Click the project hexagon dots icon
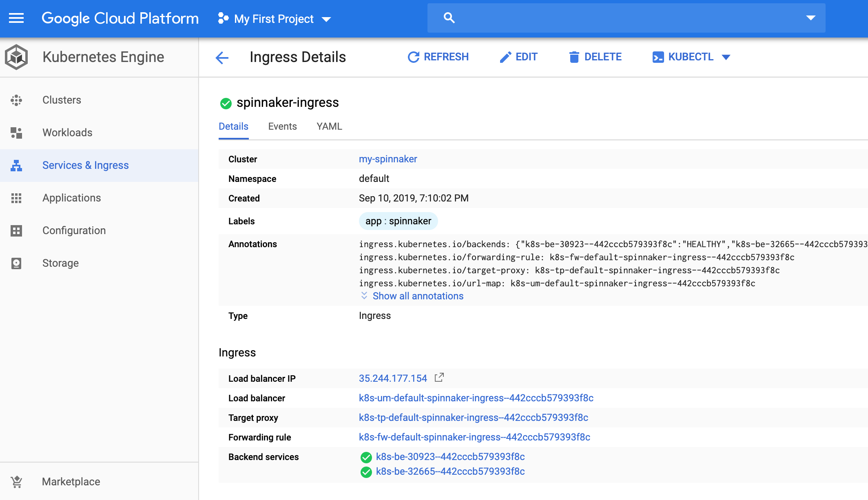868x500 pixels. tap(223, 18)
